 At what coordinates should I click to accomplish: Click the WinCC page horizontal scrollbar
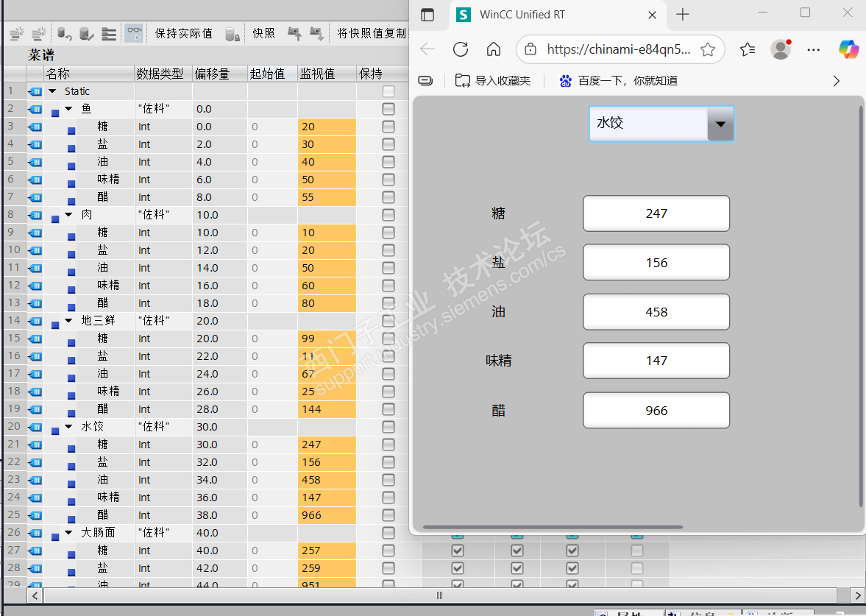pyautogui.click(x=553, y=527)
